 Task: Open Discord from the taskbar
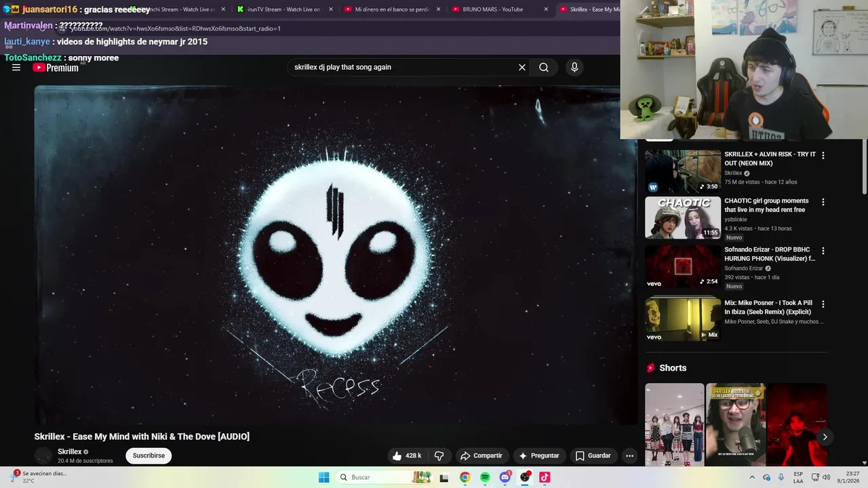tap(505, 477)
